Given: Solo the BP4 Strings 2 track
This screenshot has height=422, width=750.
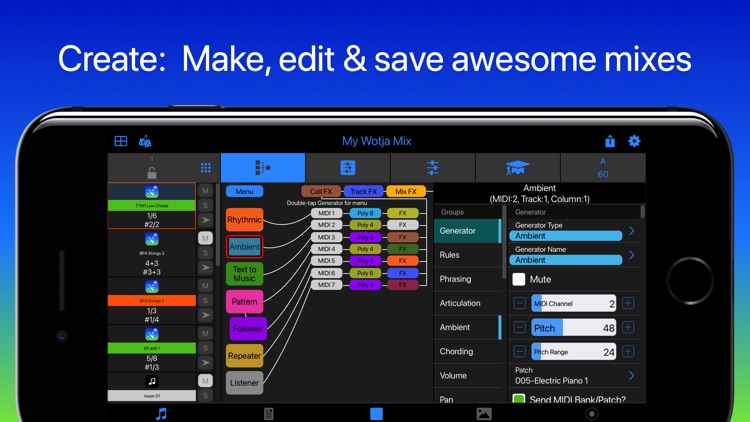Looking at the screenshot, I should coord(205,300).
